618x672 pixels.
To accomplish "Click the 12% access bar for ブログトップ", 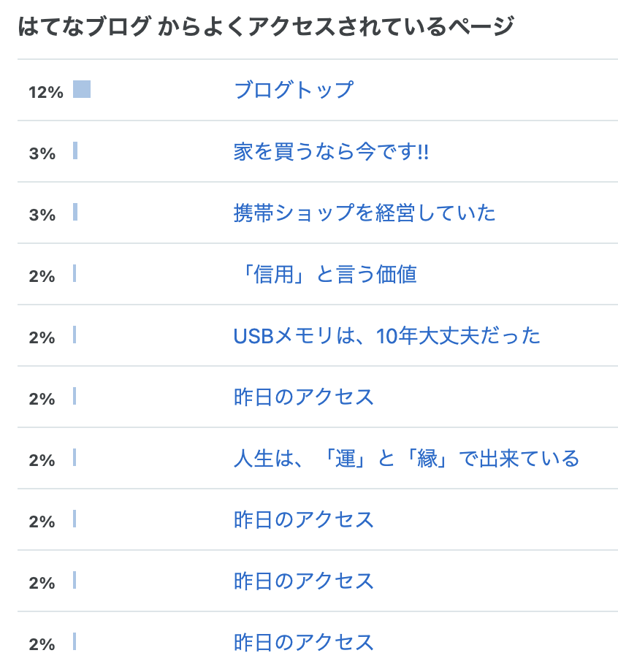I will click(x=81, y=89).
